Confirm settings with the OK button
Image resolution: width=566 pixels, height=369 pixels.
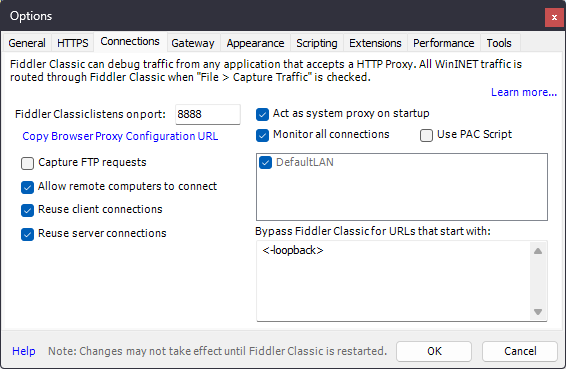tap(434, 351)
